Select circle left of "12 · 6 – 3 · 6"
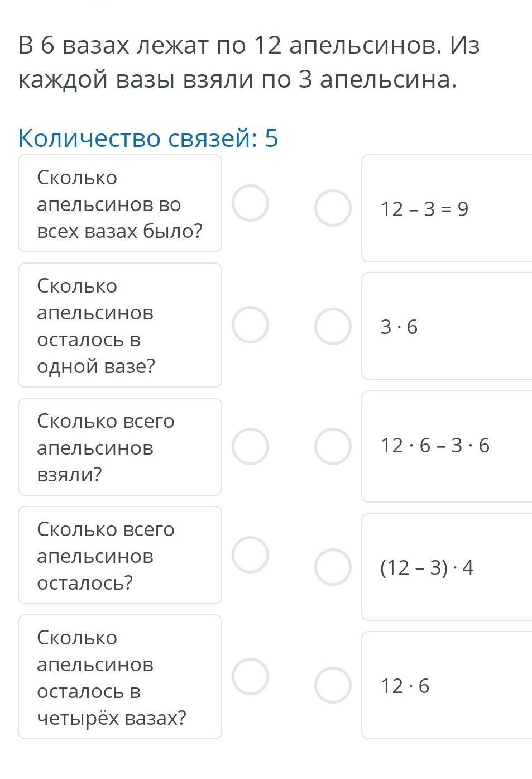 point(333,447)
